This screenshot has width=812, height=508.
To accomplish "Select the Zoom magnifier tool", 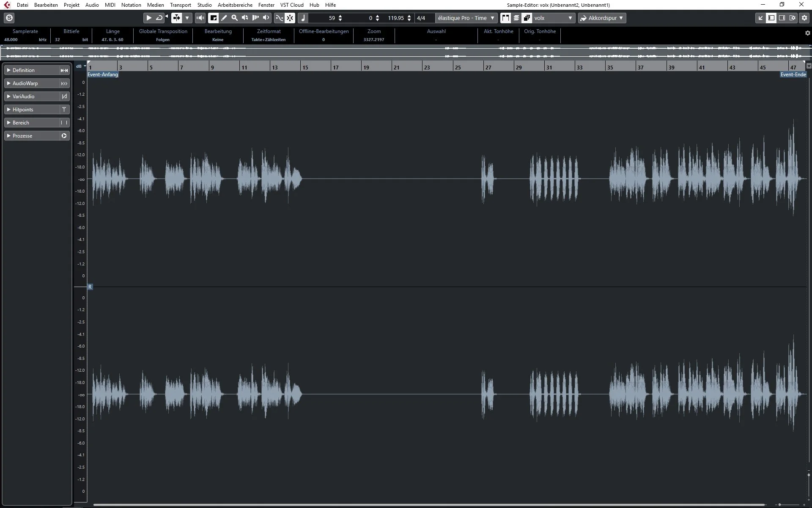I will coord(235,18).
